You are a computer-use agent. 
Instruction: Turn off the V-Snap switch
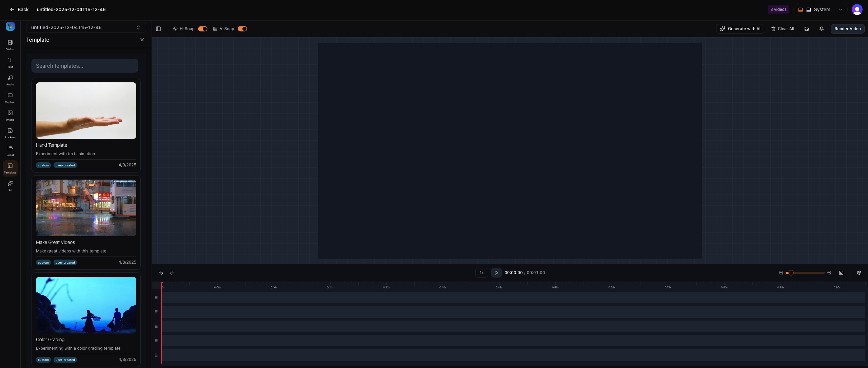242,29
